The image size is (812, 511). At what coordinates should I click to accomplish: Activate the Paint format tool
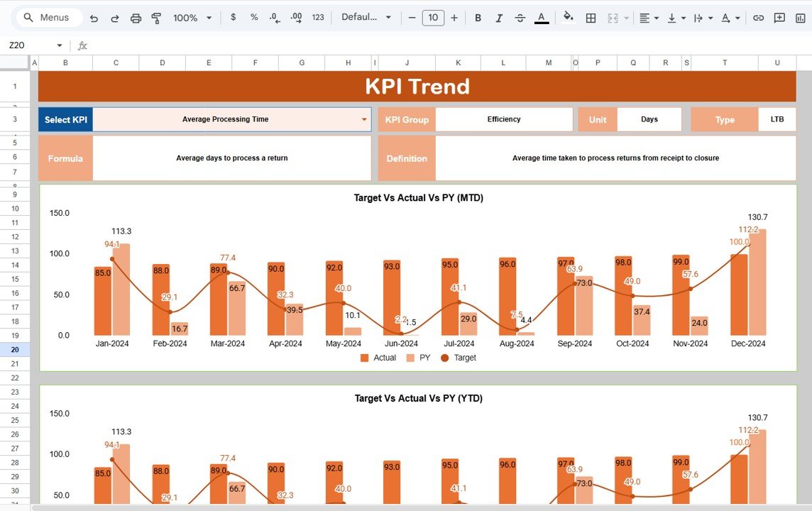coord(156,18)
